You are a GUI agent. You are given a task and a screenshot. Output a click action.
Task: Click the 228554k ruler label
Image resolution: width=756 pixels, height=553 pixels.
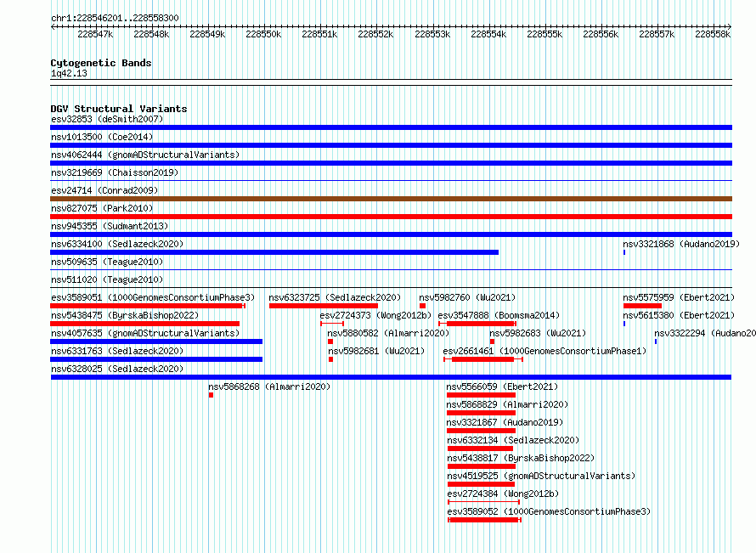tap(488, 34)
